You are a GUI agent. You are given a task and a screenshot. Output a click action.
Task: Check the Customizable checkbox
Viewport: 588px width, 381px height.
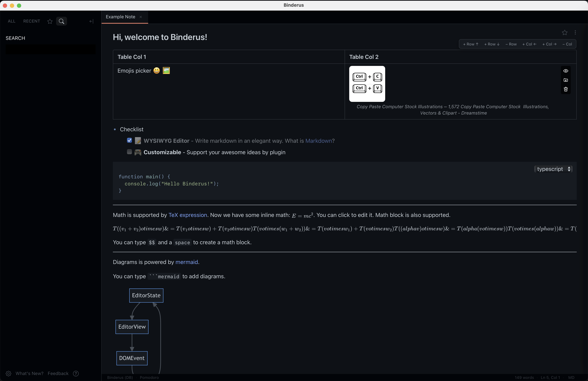129,152
